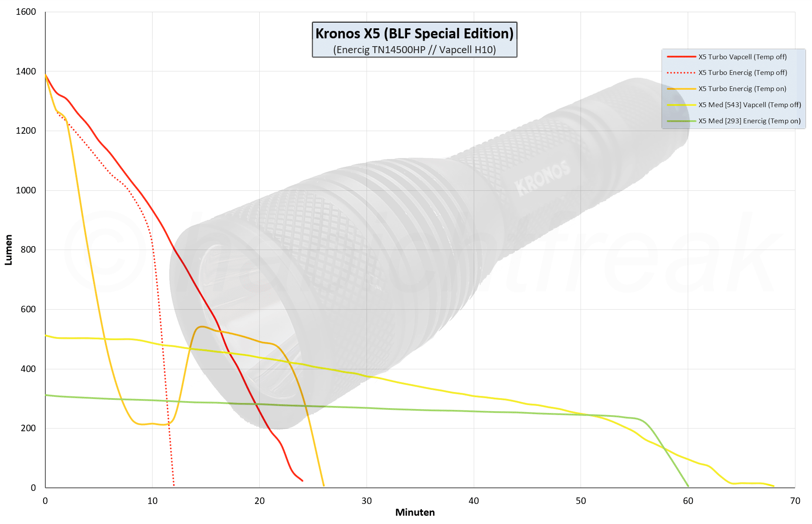812x524 pixels.
Task: Click the 30 label on the Minuten axis
Action: [367, 501]
